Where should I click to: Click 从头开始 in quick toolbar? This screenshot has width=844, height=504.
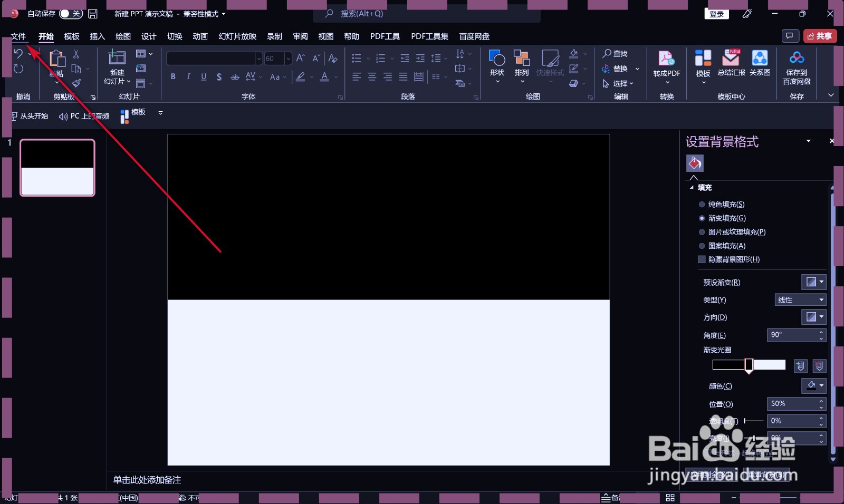[x=30, y=116]
